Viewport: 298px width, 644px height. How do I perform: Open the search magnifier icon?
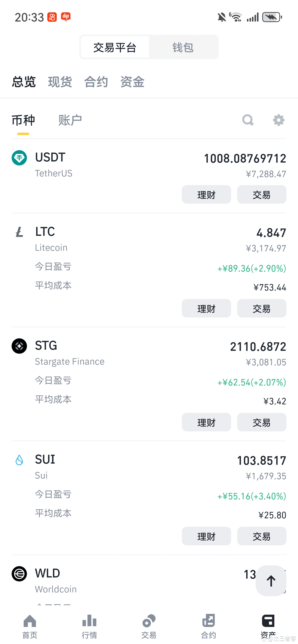coord(248,120)
